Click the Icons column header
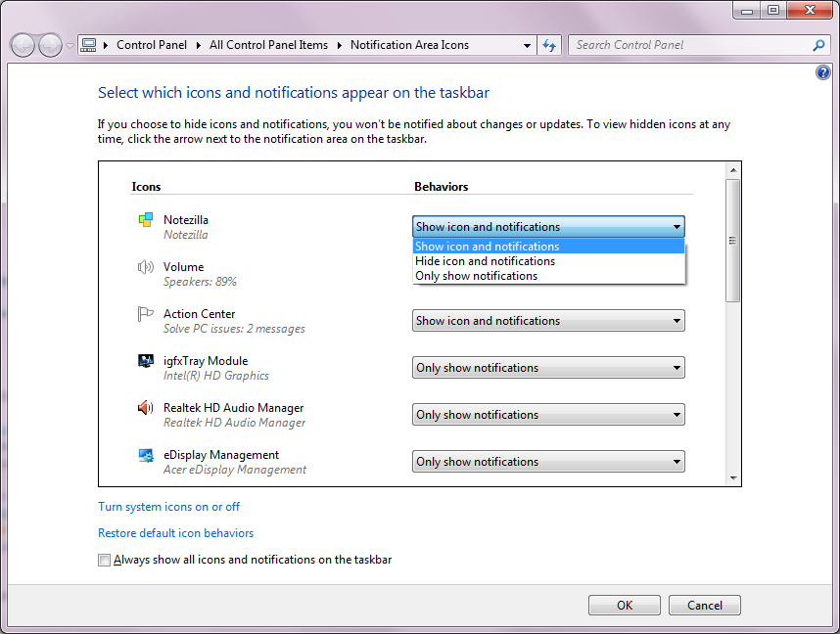 (x=146, y=187)
